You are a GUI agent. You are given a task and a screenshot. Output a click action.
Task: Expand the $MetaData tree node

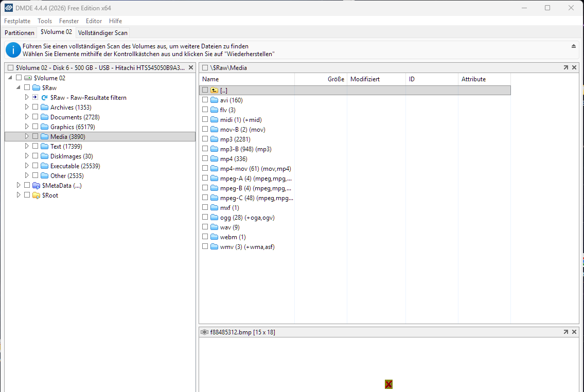[x=18, y=185]
